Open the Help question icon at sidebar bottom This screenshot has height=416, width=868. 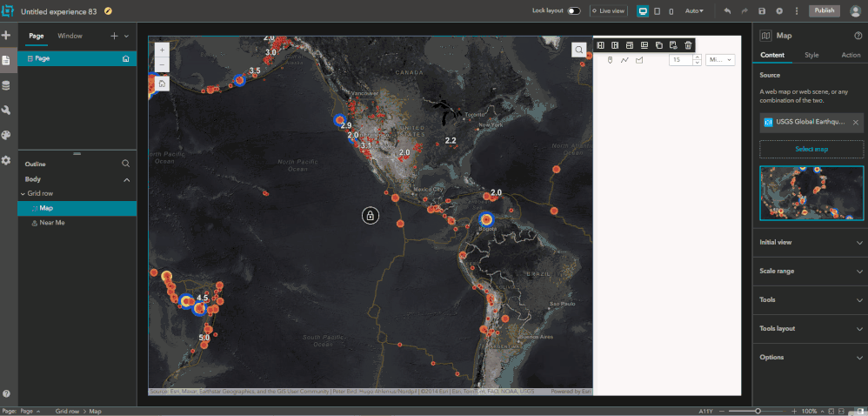pos(6,394)
